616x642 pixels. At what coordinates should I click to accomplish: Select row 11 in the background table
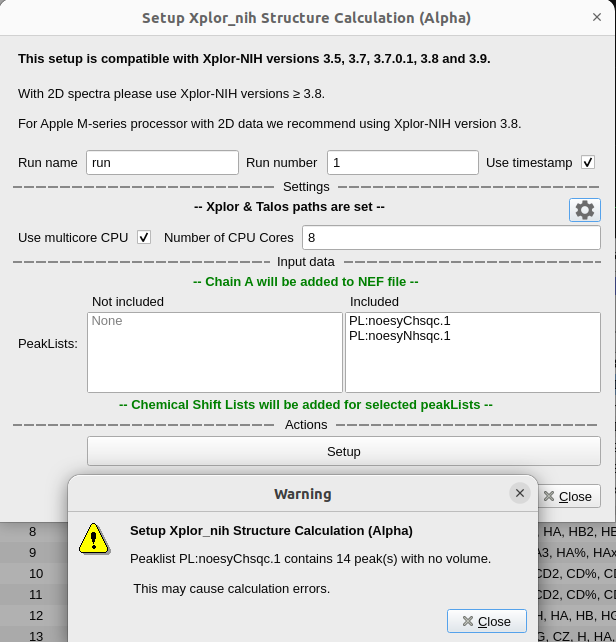coord(36,595)
